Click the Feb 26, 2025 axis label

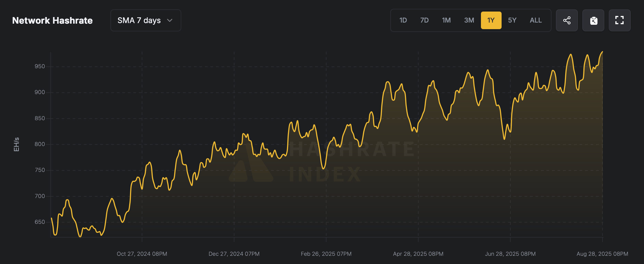(x=326, y=254)
